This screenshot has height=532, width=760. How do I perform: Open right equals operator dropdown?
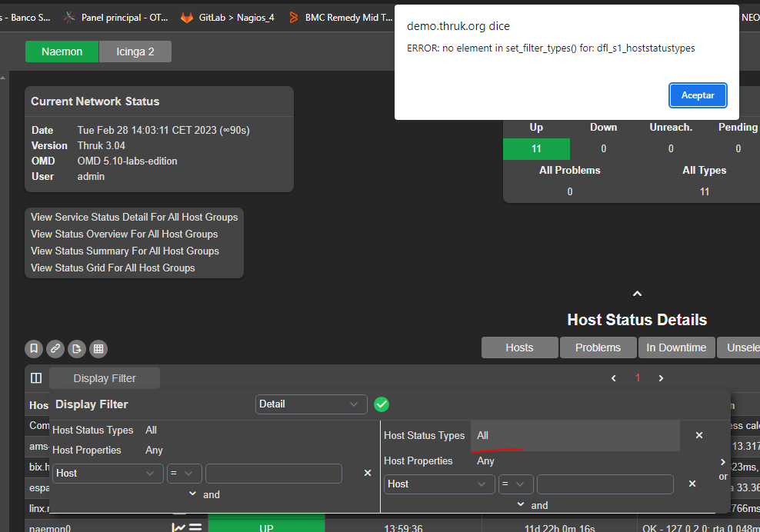coord(516,484)
